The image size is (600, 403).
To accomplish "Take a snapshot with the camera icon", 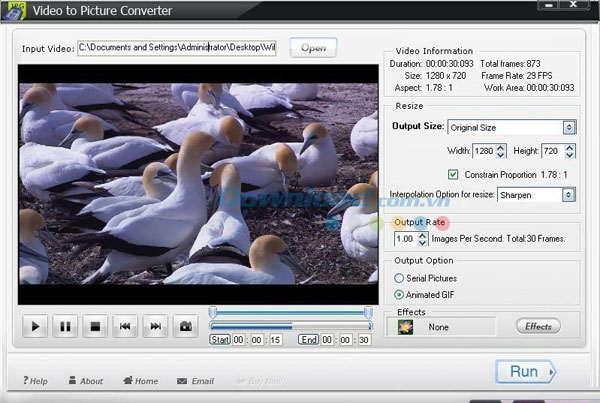I will [x=185, y=326].
